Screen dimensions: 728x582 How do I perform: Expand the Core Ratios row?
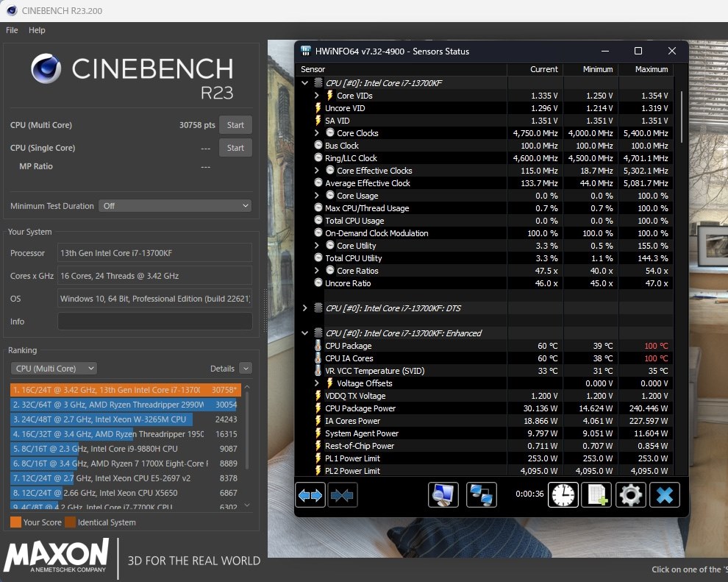click(317, 270)
